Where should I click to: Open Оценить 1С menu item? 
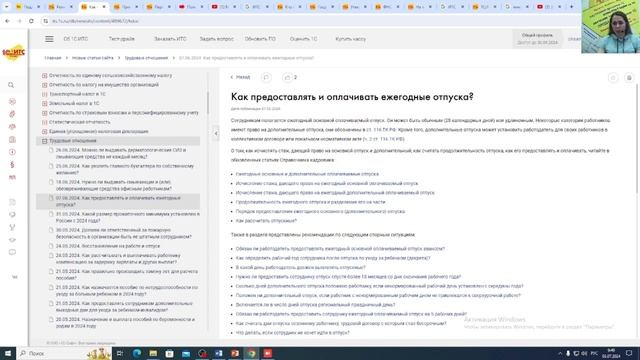303,39
